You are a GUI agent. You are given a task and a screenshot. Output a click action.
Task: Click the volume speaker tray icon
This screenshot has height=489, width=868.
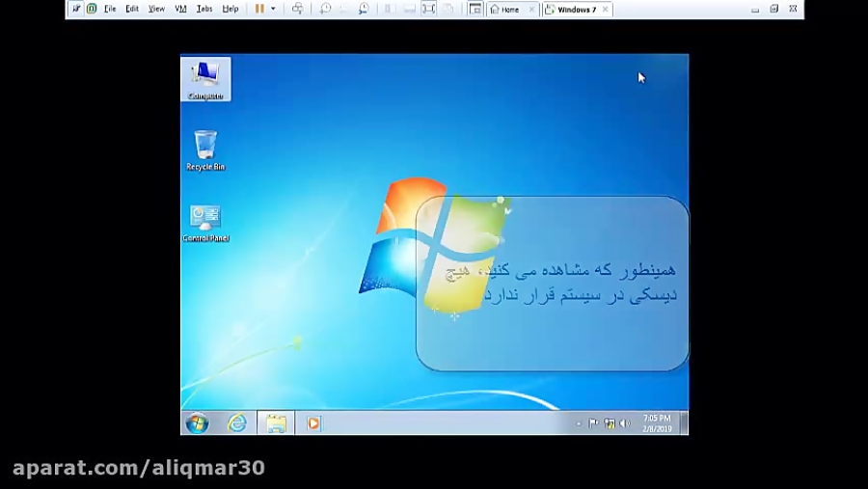624,423
